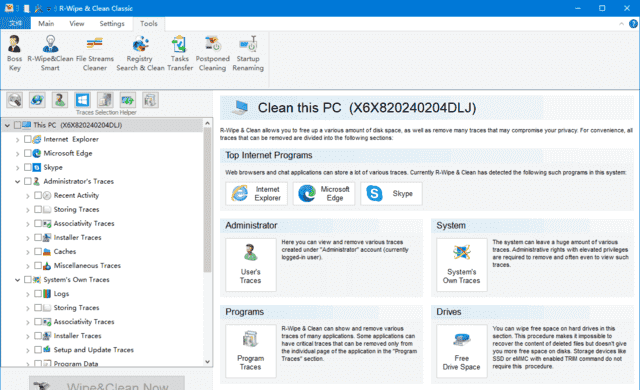The height and width of the screenshot is (390, 640).
Task: Open Startup Renaming tool
Action: pos(248,53)
